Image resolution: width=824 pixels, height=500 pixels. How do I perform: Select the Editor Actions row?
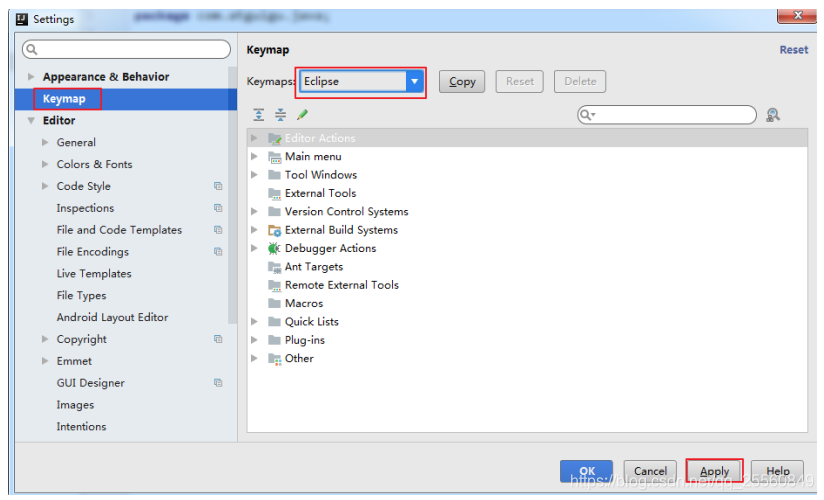(x=527, y=138)
